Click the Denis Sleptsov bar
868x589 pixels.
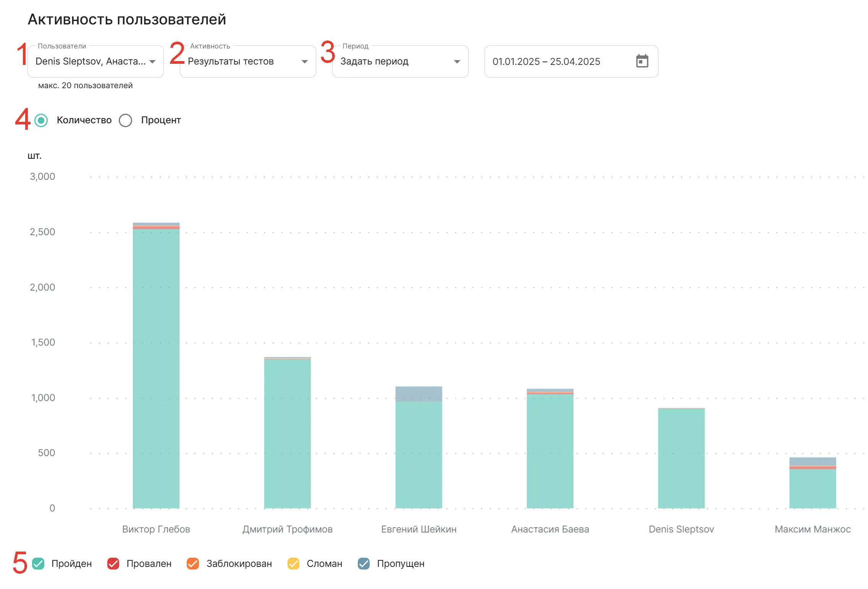[x=681, y=458]
